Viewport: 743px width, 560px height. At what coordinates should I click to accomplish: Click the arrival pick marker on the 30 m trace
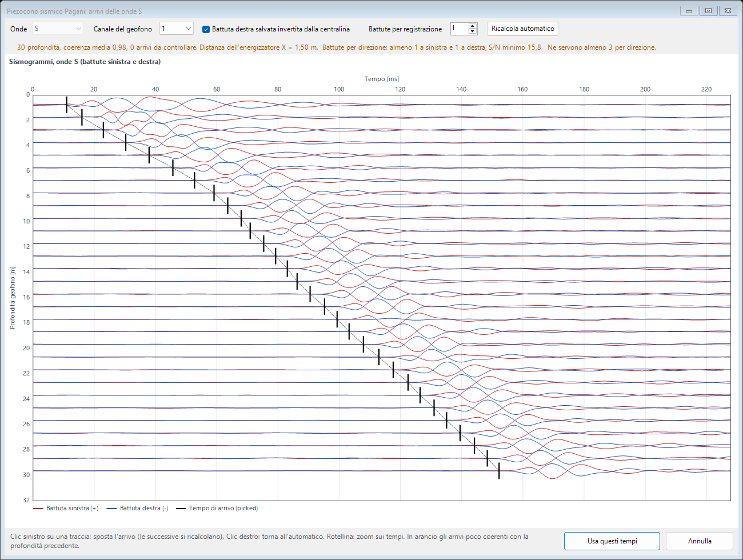tap(499, 471)
